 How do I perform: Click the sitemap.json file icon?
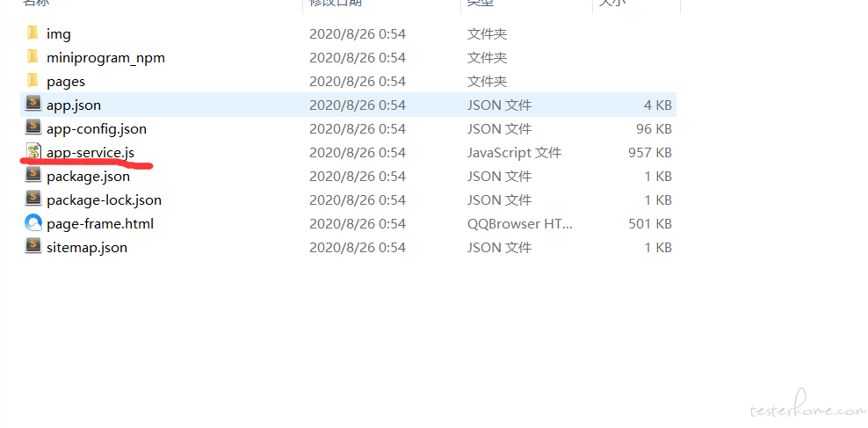pyautogui.click(x=33, y=246)
